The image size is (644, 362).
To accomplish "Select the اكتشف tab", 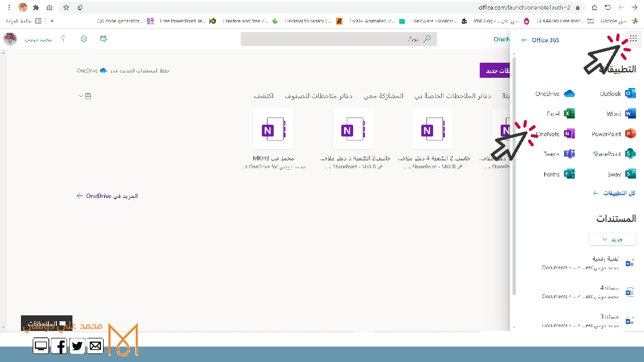I will click(264, 96).
